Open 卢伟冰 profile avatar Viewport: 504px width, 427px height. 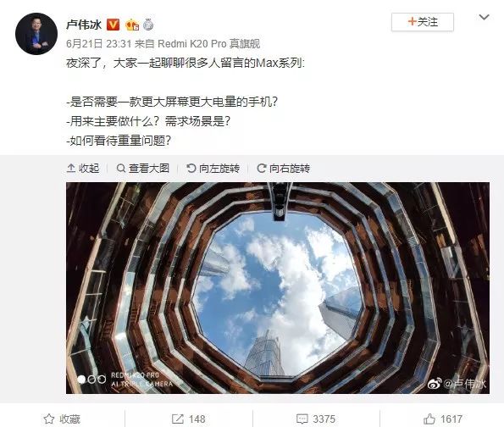click(36, 34)
